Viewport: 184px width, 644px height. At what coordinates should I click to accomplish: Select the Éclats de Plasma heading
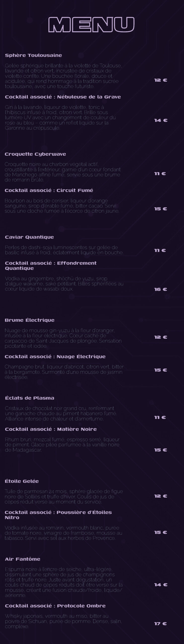30,398
